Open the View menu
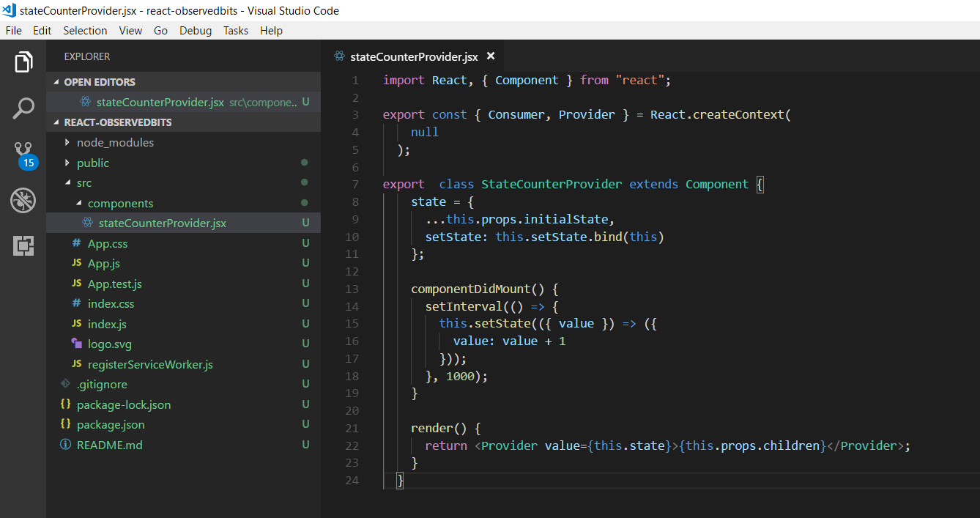The height and width of the screenshot is (518, 980). 130,31
